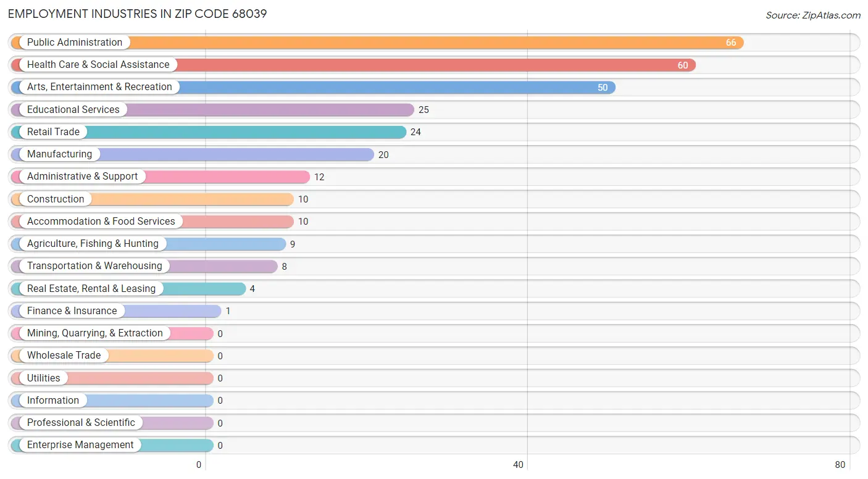Click the Information label
Viewport: 868px width, 479px height.
pyautogui.click(x=53, y=401)
